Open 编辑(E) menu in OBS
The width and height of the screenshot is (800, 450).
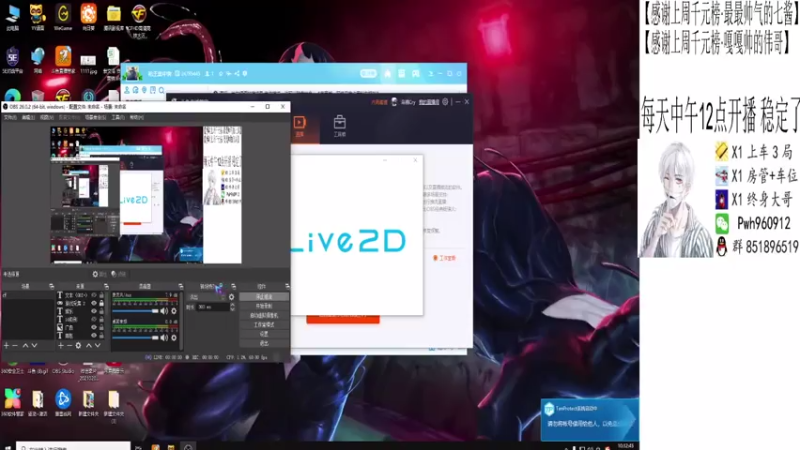(28, 117)
